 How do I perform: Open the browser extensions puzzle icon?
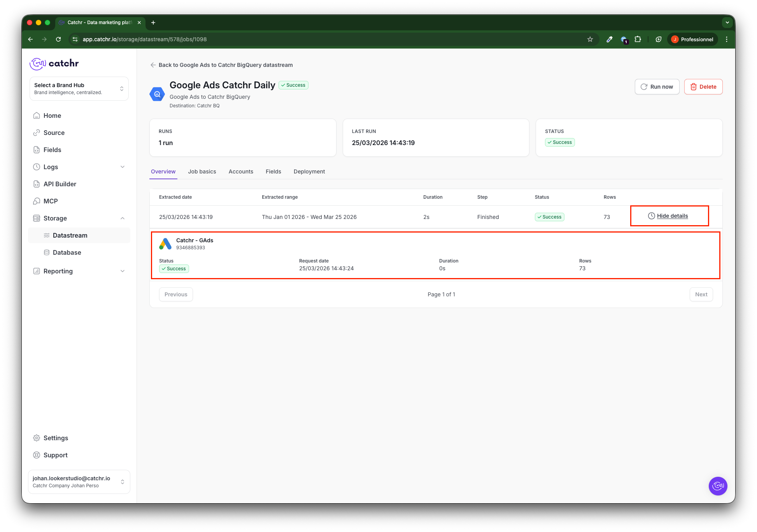pyautogui.click(x=638, y=39)
